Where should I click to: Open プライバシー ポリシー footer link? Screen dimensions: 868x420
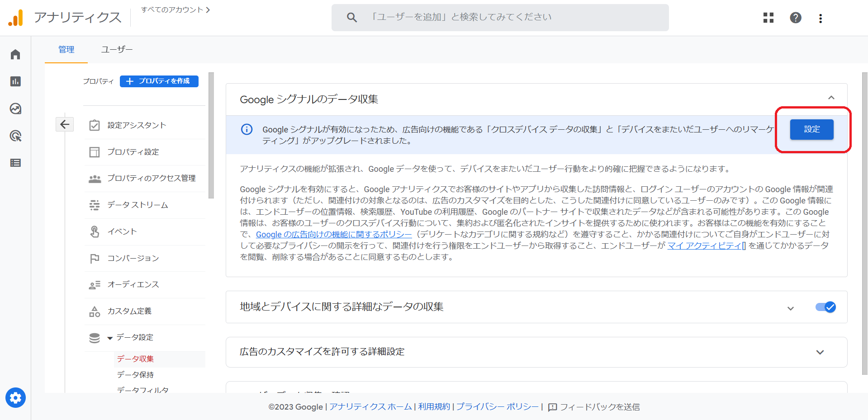497,407
